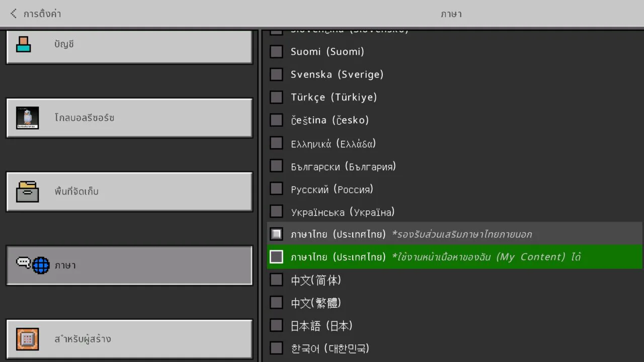Click the speech-bubble globe icon on ภาษา

click(34, 265)
